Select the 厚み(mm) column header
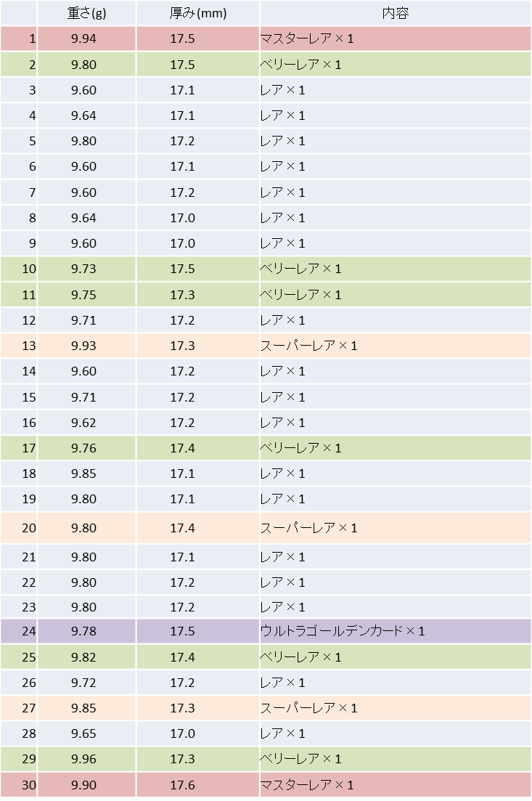Screen dimensions: 532x801 [x=197, y=13]
